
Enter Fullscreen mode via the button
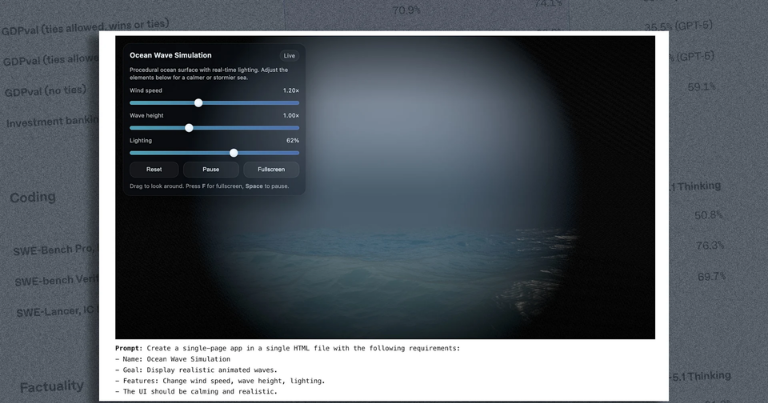click(x=271, y=170)
